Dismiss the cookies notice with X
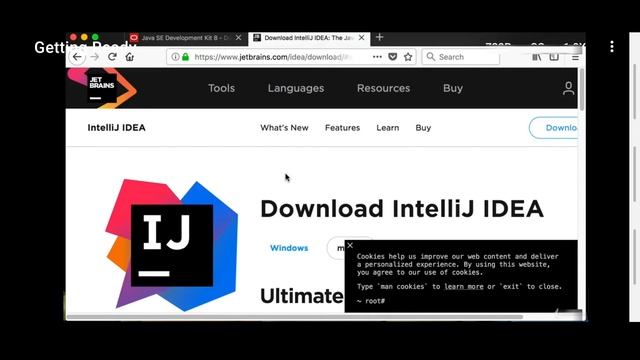 coord(350,245)
